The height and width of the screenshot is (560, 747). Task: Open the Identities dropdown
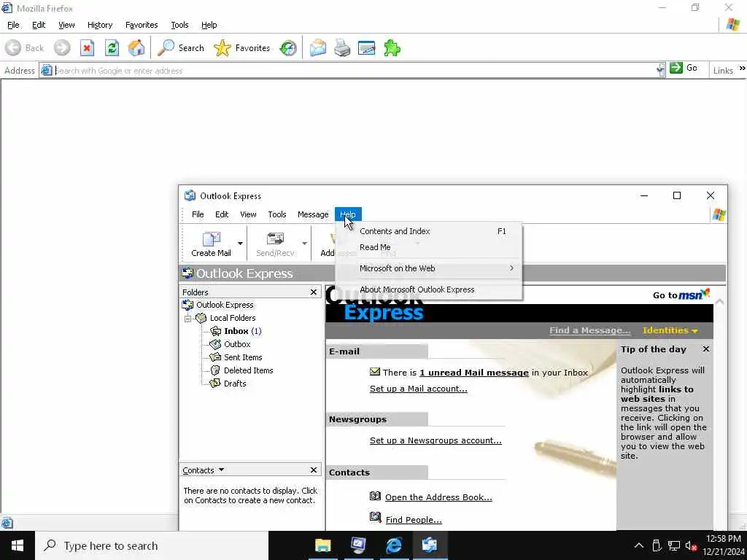(670, 330)
